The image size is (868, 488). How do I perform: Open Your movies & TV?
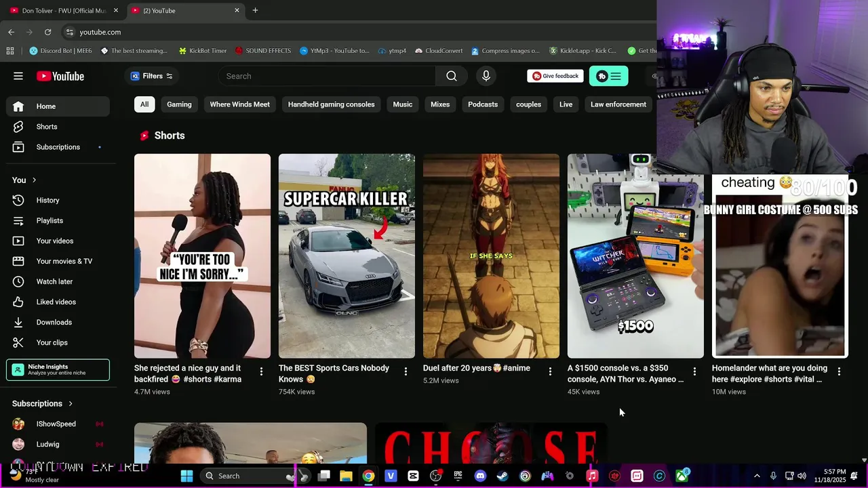click(x=58, y=262)
